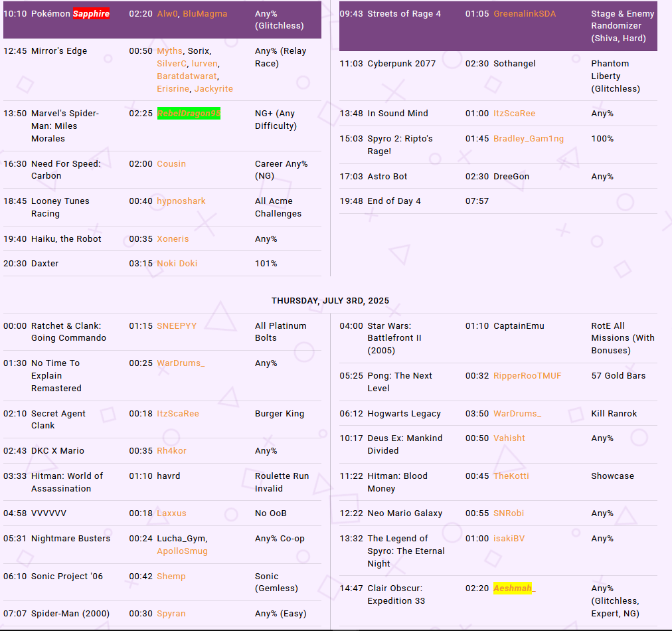Screen dimensions: 672x631
Task: Click the Myths runner link
Action: [x=169, y=51]
